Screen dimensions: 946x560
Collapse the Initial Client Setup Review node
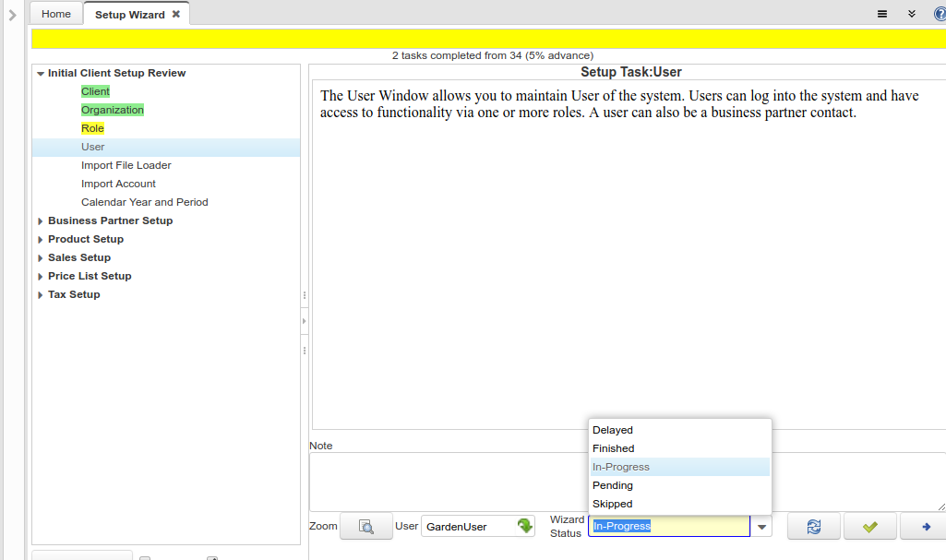tap(40, 74)
